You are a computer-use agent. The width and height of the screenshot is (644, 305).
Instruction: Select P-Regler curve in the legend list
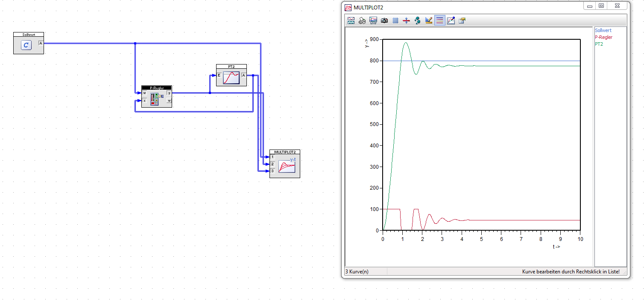click(x=603, y=37)
